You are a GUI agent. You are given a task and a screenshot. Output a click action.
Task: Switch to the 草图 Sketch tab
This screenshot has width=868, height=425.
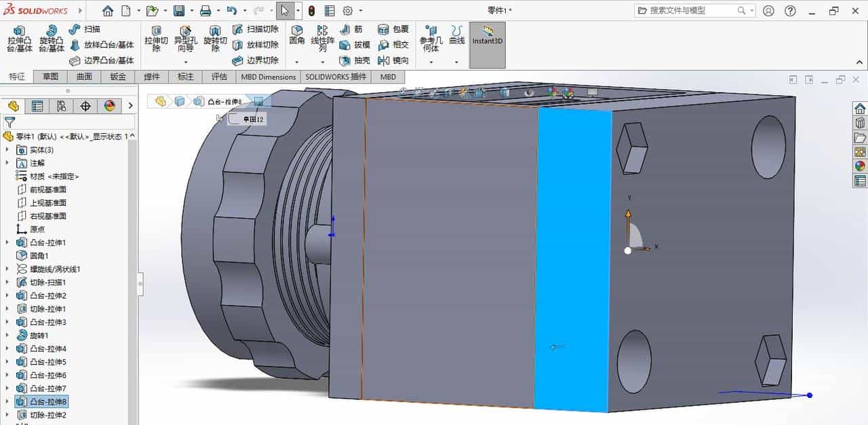click(x=52, y=77)
